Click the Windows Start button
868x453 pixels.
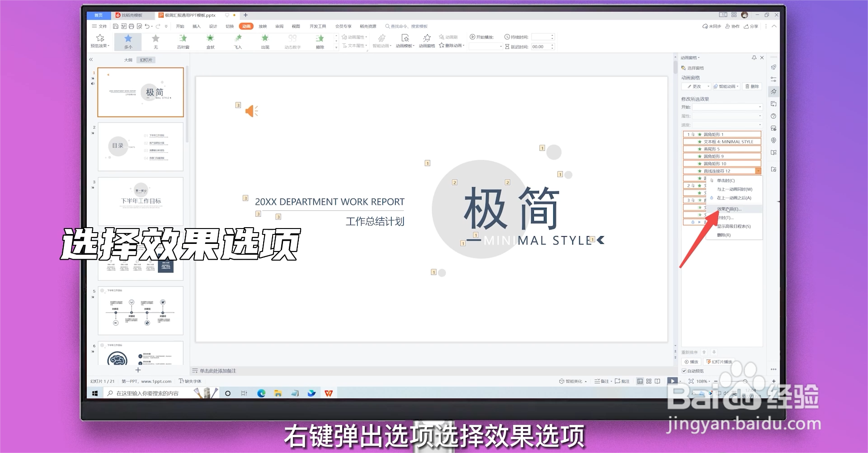point(95,393)
